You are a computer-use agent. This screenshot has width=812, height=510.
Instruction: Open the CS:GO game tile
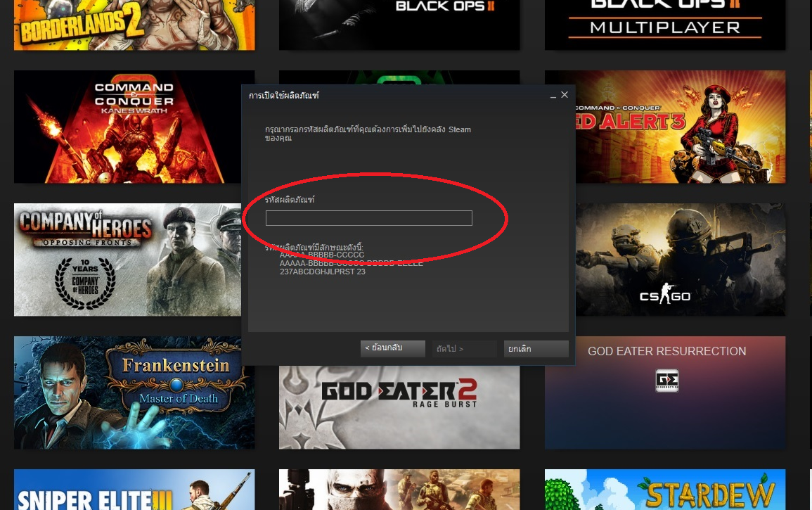(x=681, y=260)
